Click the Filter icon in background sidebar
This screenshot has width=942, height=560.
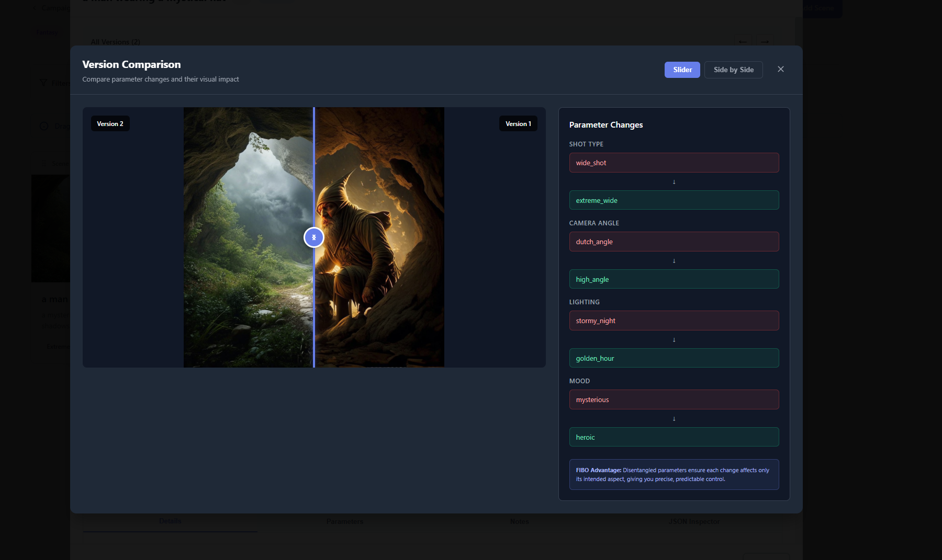pos(43,83)
